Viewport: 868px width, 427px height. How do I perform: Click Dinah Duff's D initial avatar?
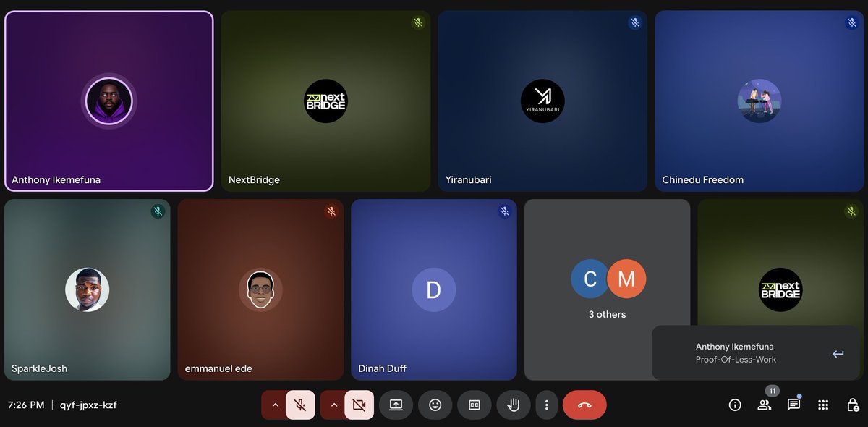point(434,289)
